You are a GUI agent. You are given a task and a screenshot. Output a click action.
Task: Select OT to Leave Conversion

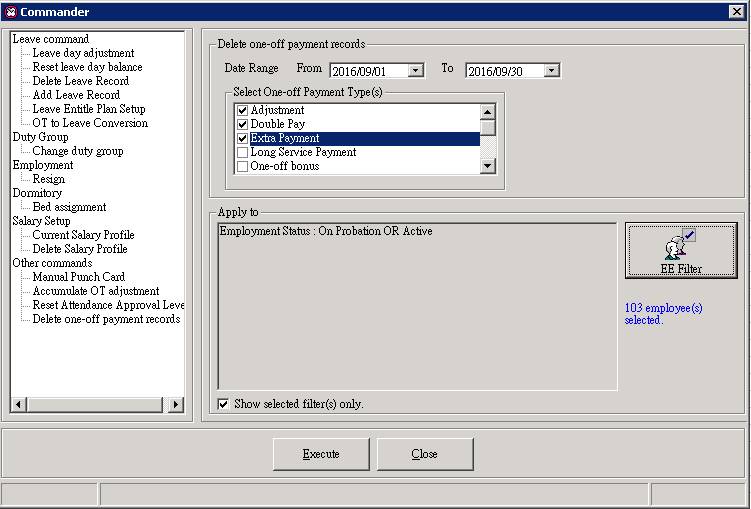tap(90, 123)
